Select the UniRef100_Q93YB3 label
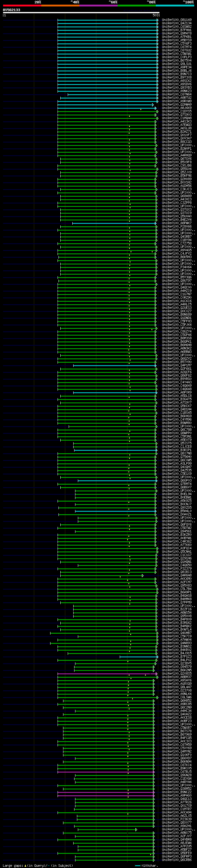The image size is (197, 868). click(x=177, y=88)
